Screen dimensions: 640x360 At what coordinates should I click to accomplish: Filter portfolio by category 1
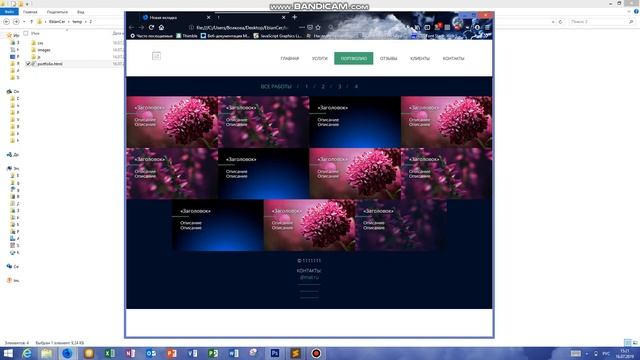coord(307,87)
